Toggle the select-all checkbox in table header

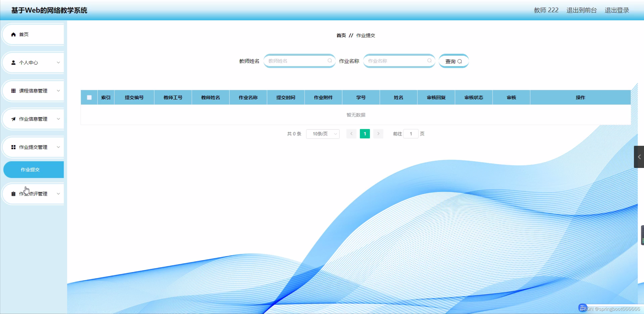(x=89, y=97)
